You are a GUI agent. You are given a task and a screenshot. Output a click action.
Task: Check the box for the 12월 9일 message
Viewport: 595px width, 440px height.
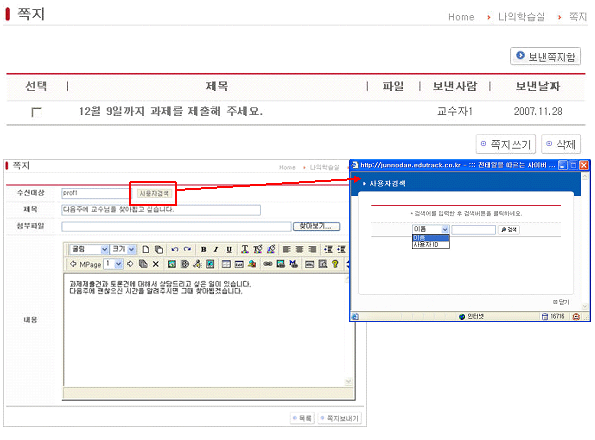[36, 112]
